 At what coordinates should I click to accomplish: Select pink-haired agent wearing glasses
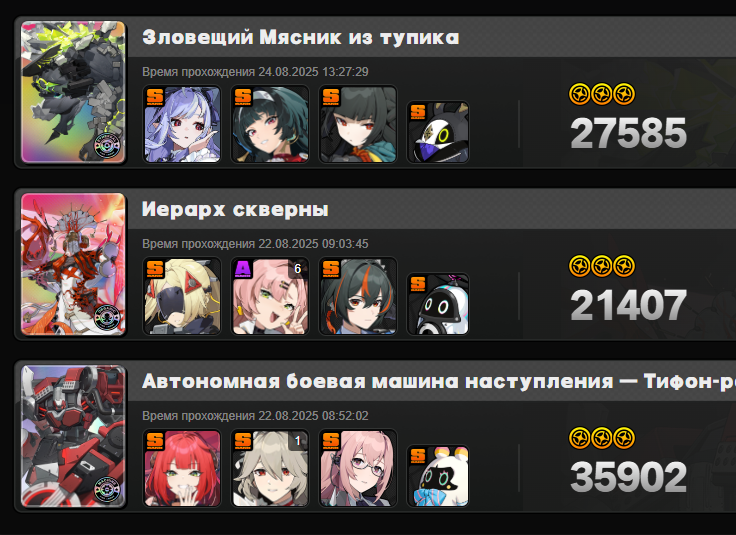point(358,468)
